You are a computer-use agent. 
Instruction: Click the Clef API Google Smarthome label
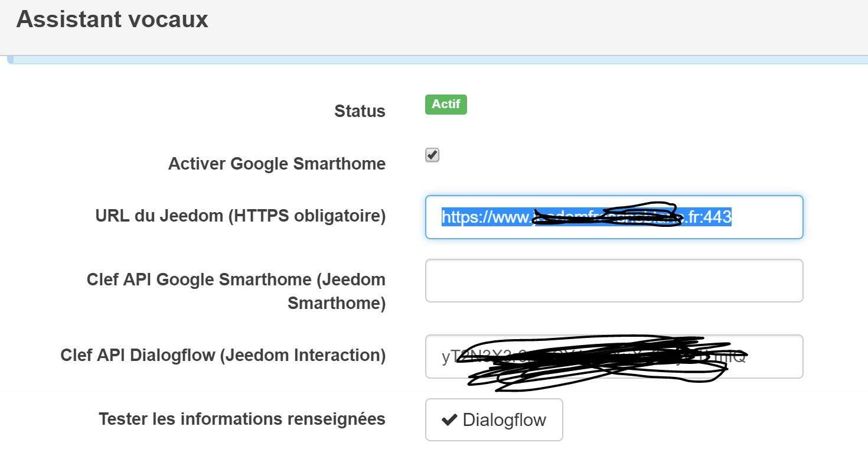click(x=236, y=291)
